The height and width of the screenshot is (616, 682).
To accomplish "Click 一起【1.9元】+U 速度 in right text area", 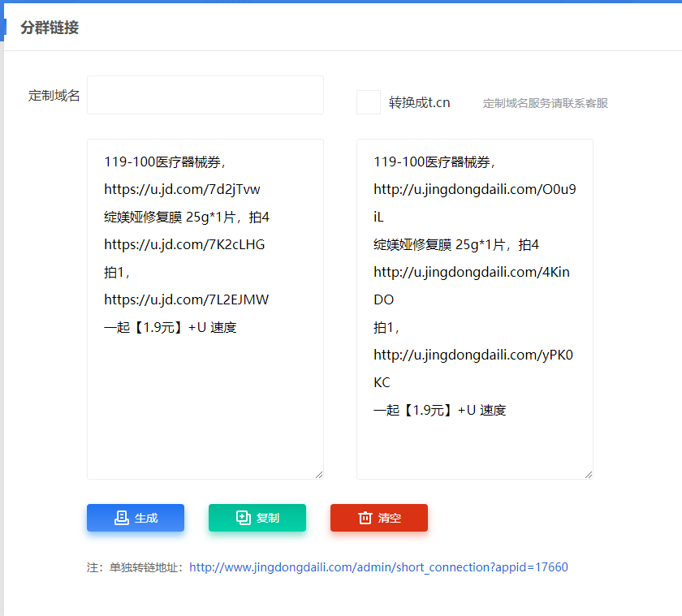I will point(440,410).
